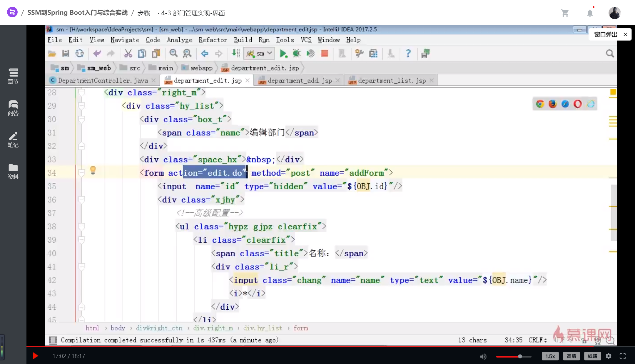Open preview in Firefox browser icon
This screenshot has width=635, height=364.
click(553, 104)
